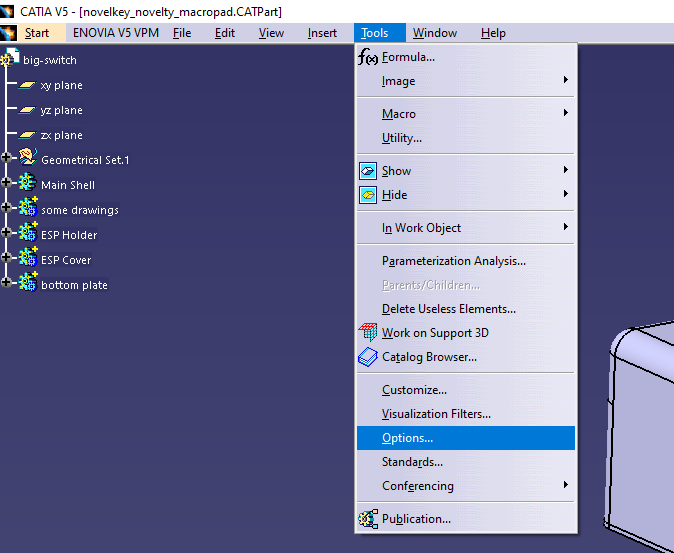Click the Publication gear icon
The image size is (674, 553).
click(368, 519)
